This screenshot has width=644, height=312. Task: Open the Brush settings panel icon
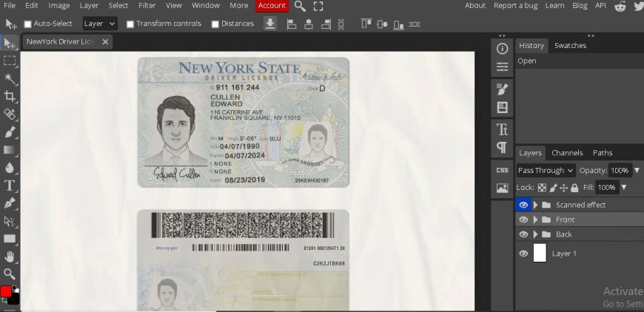(x=502, y=89)
